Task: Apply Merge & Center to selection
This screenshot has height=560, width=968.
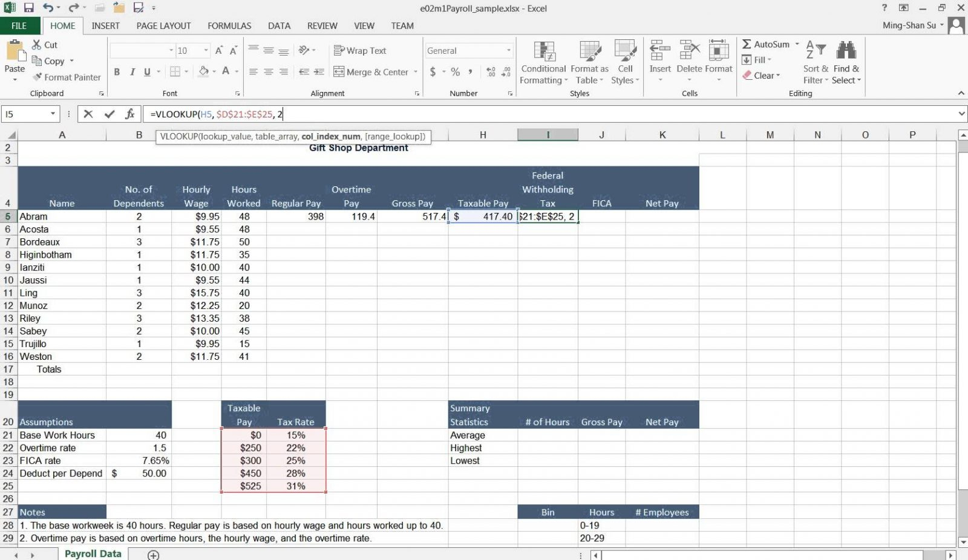Action: click(x=370, y=71)
